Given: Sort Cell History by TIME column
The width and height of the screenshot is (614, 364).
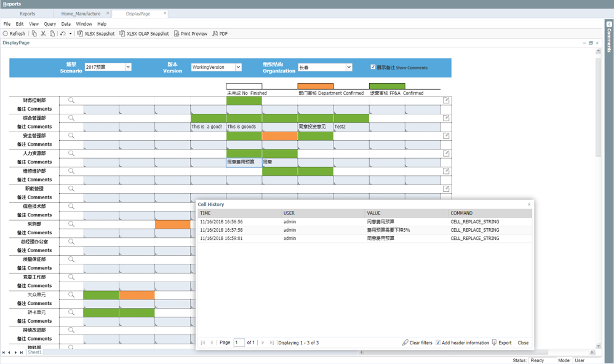Looking at the screenshot, I should coord(240,213).
